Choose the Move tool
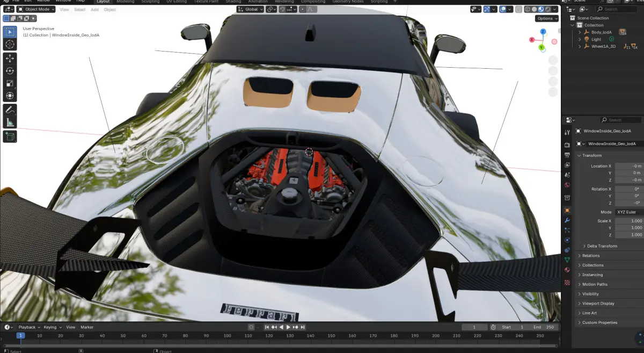 coord(10,58)
